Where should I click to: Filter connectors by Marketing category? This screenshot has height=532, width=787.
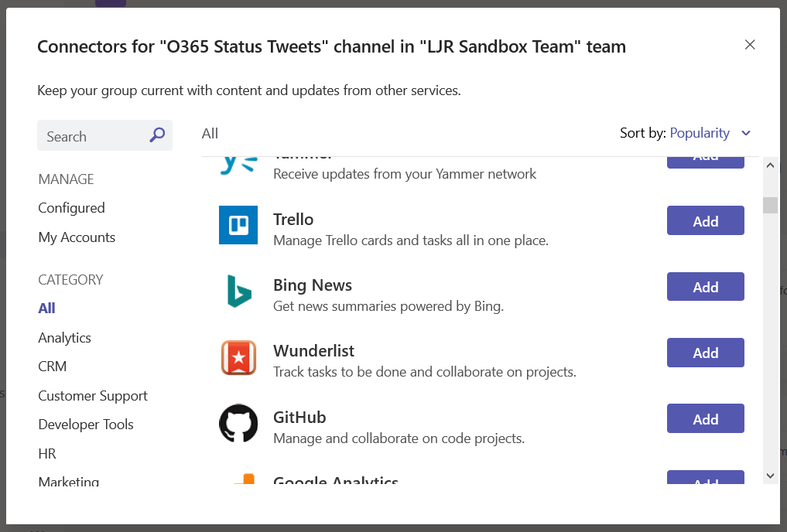click(69, 480)
